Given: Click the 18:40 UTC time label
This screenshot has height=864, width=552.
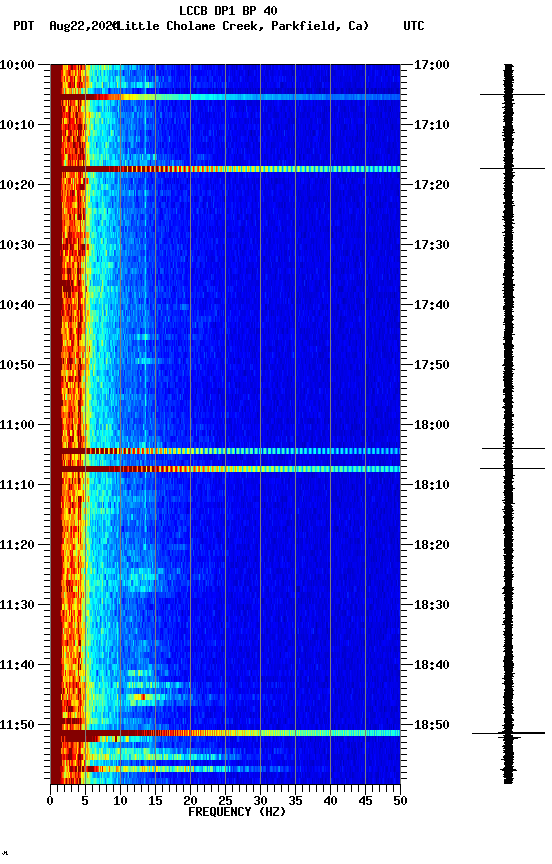Looking at the screenshot, I should coord(432,666).
